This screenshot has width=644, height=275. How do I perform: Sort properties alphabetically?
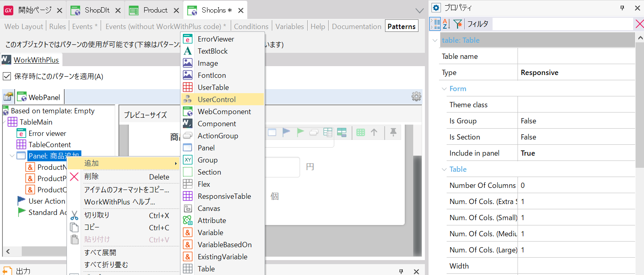coord(446,24)
